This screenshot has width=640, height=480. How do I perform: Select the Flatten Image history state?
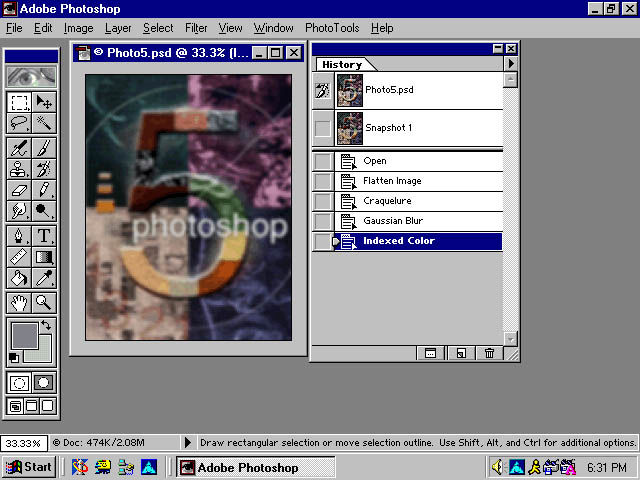click(x=419, y=181)
